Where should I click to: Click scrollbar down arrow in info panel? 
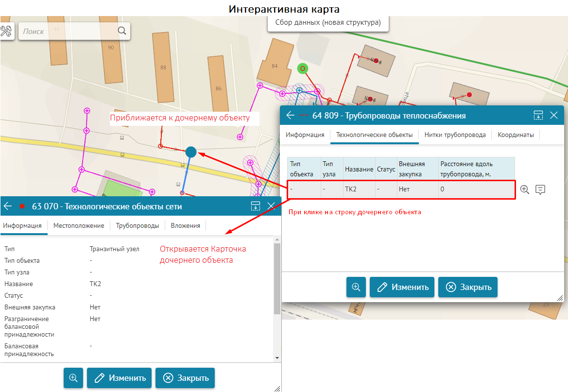pyautogui.click(x=277, y=358)
